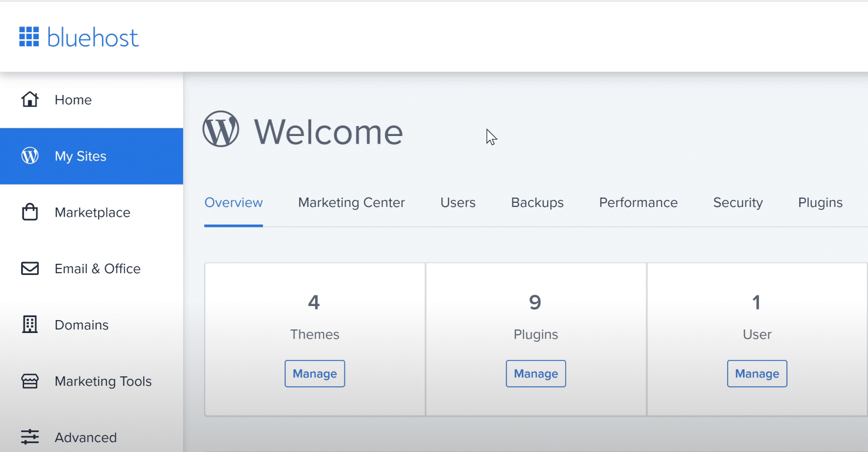Click Manage button under Plugins card
Viewport: 868px width, 452px height.
pyautogui.click(x=536, y=373)
